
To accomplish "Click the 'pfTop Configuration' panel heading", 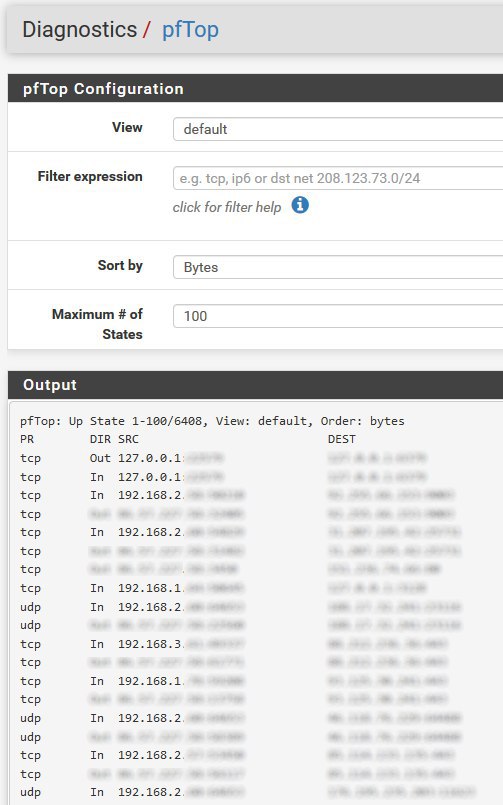I will (103, 89).
